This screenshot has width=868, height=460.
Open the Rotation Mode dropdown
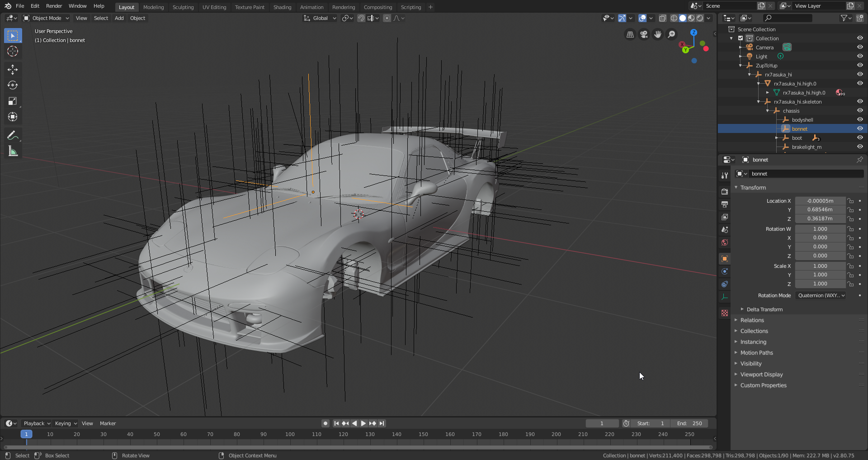(x=821, y=295)
